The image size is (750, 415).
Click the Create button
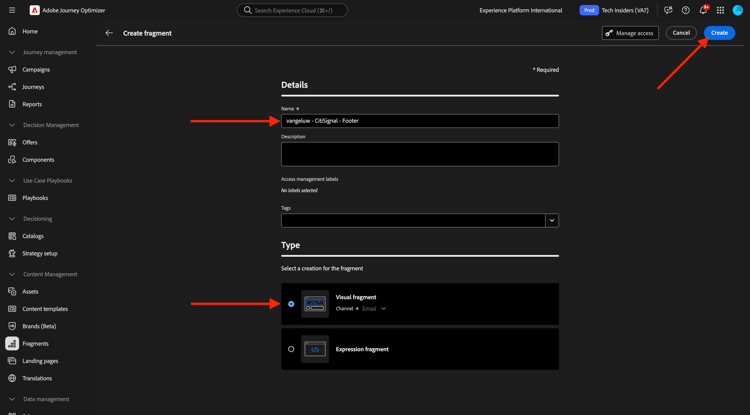[x=719, y=33]
